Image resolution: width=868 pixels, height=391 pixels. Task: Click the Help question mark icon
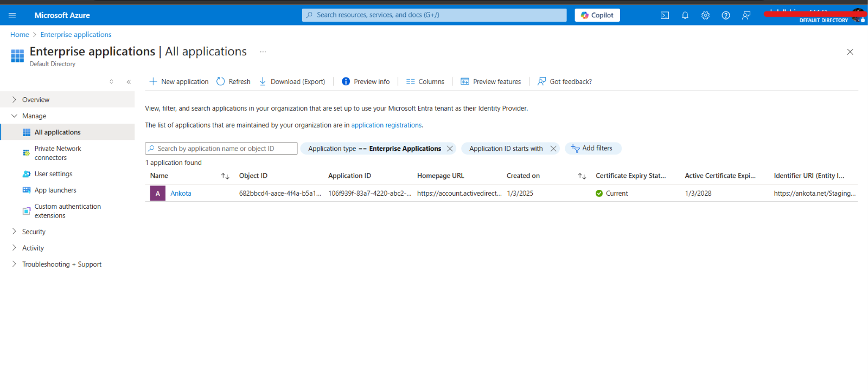click(x=726, y=15)
